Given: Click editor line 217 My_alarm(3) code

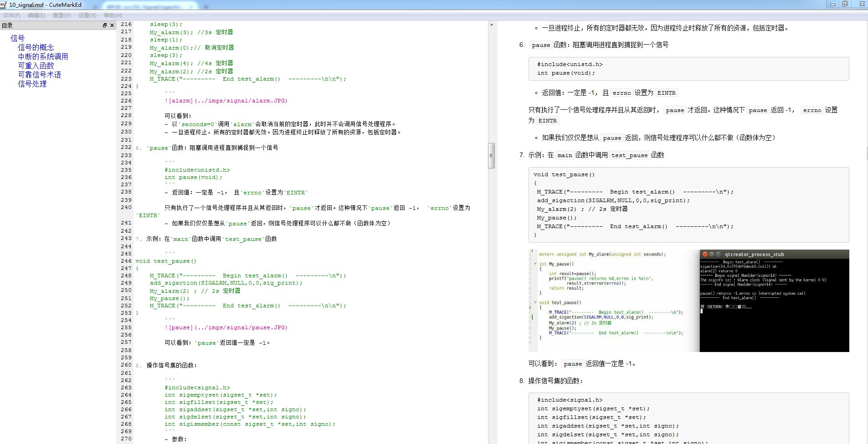Looking at the screenshot, I should coord(191,32).
